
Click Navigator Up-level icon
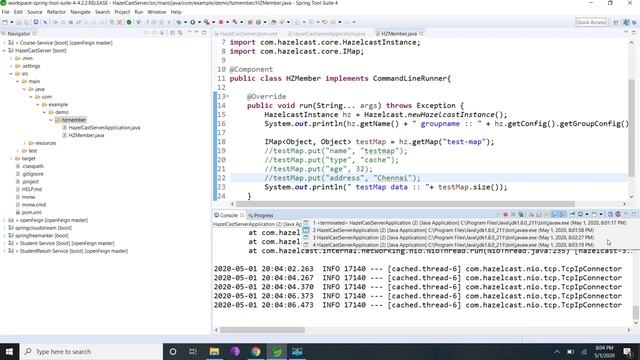(162, 33)
